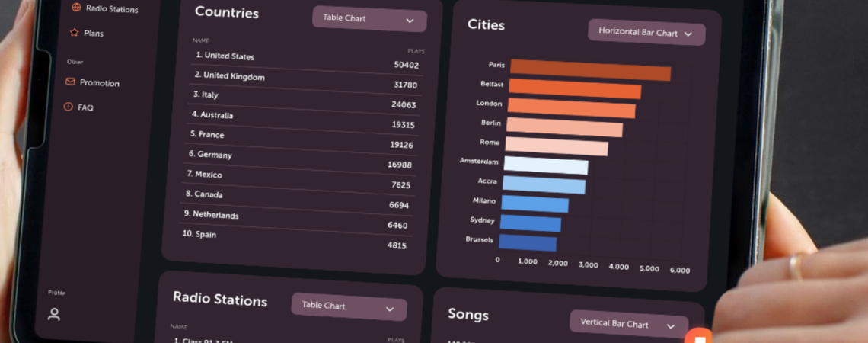Click the Promotion envelope icon

coord(70,82)
